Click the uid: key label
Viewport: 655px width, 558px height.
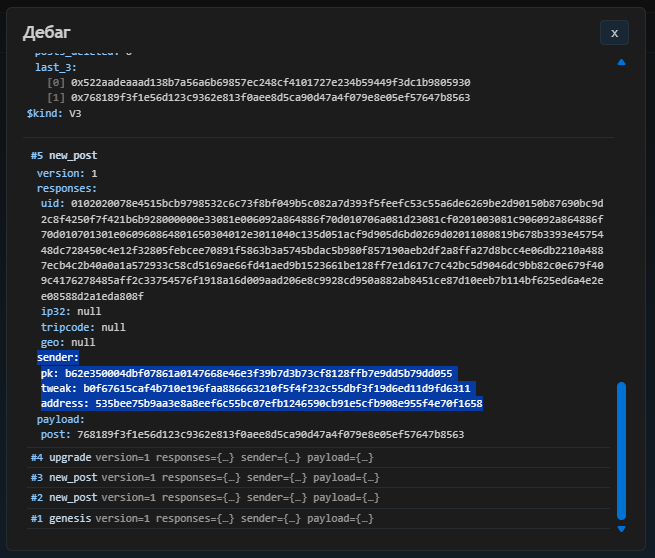53,203
